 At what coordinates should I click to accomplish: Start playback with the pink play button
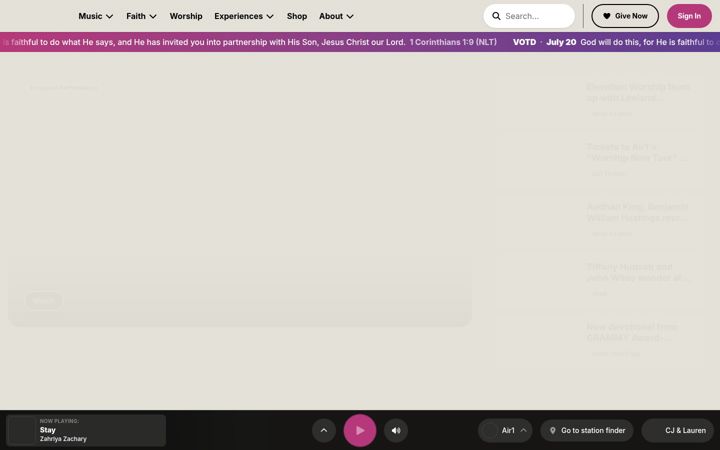[x=360, y=430]
